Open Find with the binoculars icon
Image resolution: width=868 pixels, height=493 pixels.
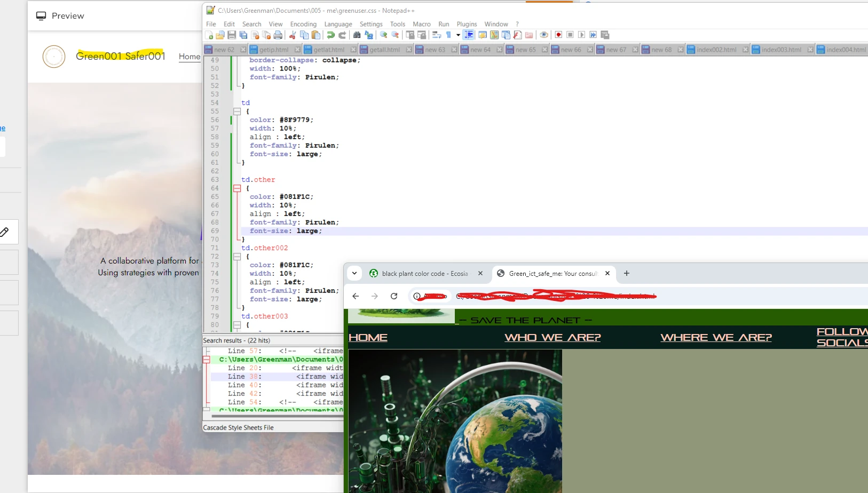click(x=357, y=35)
